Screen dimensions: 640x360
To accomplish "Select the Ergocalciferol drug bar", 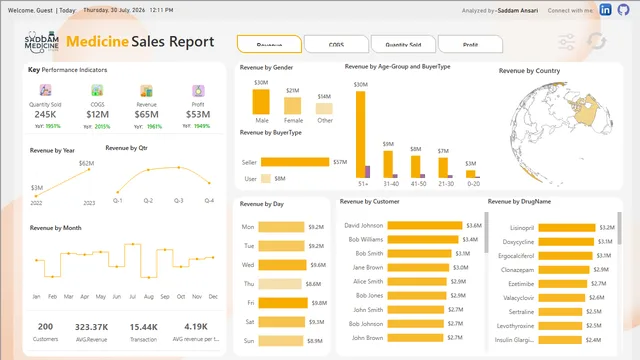I will 565,256.
